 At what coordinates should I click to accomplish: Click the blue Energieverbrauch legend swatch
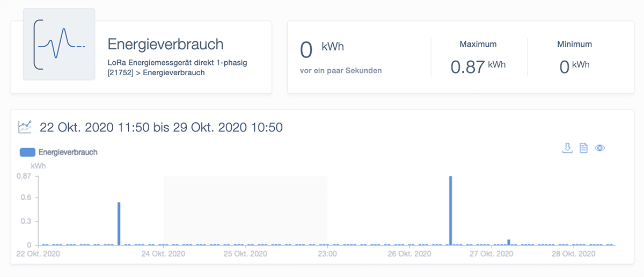click(27, 152)
